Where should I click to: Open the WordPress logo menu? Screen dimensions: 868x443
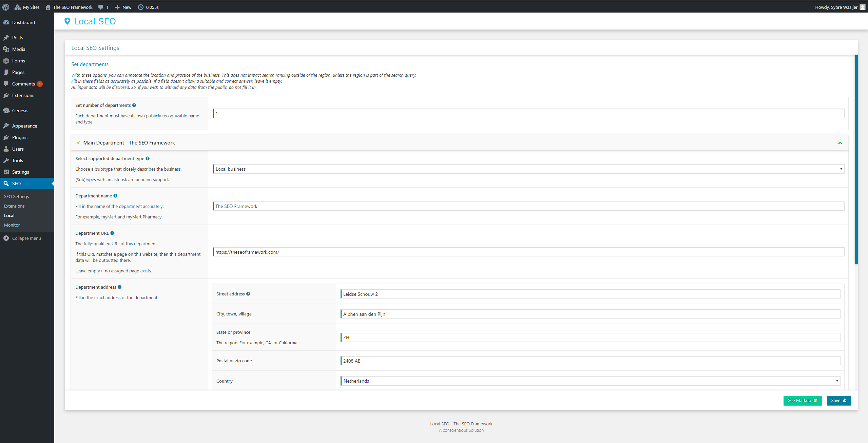coord(6,7)
